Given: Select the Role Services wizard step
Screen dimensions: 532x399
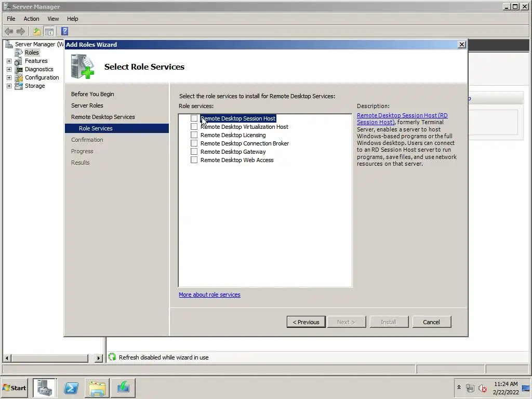Looking at the screenshot, I should pyautogui.click(x=117, y=128).
